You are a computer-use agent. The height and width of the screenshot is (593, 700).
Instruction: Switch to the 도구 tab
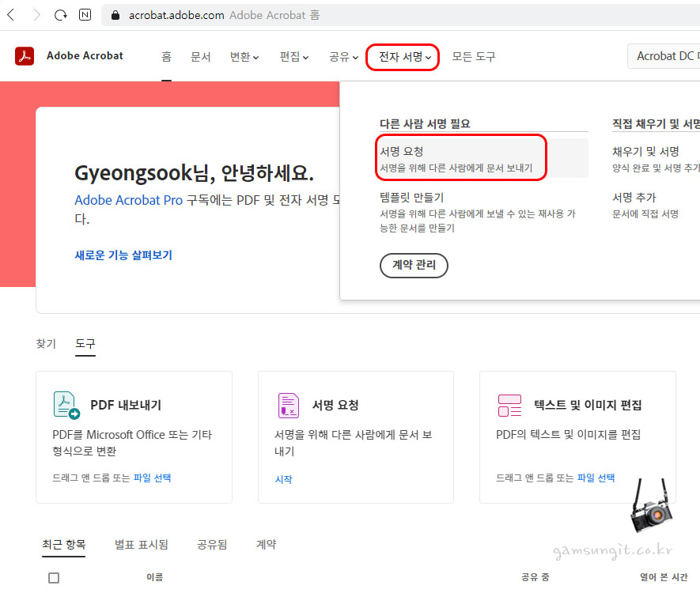click(85, 344)
